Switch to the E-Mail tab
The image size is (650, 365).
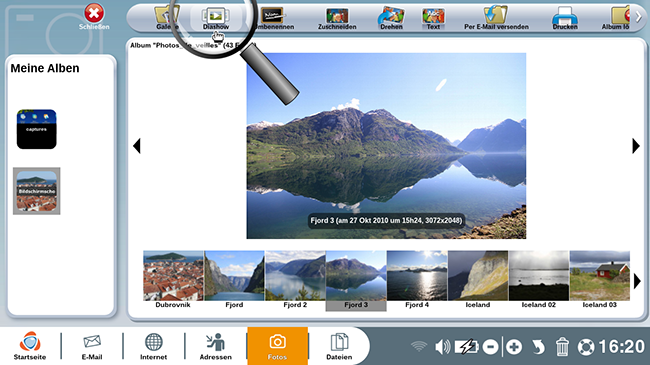(x=92, y=346)
